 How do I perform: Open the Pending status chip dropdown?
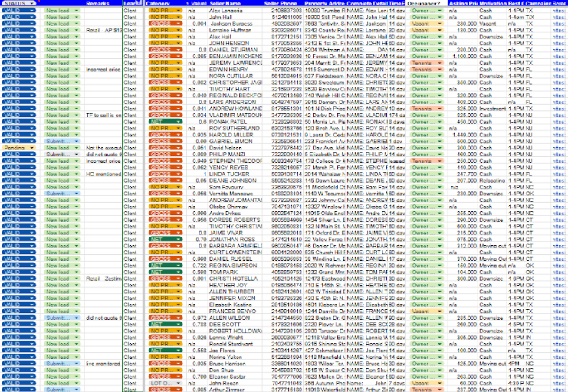34,147
